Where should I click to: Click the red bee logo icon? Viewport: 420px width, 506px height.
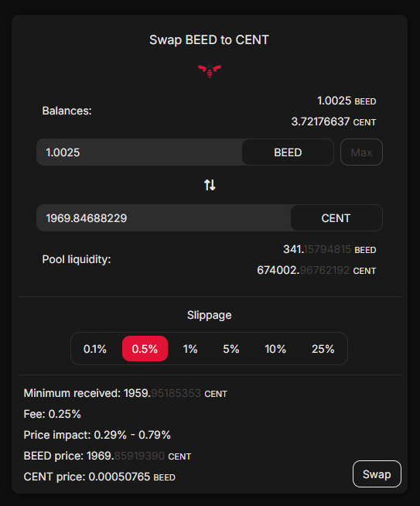210,70
